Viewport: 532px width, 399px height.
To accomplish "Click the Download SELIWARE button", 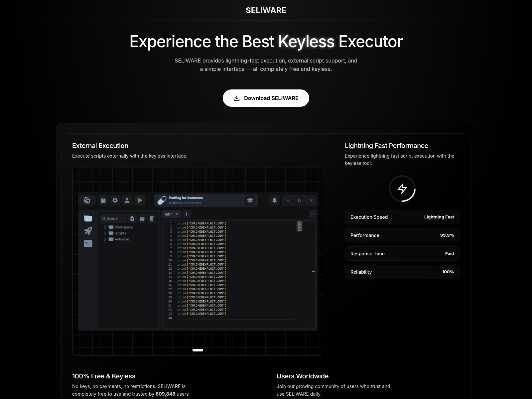I will coord(266,98).
